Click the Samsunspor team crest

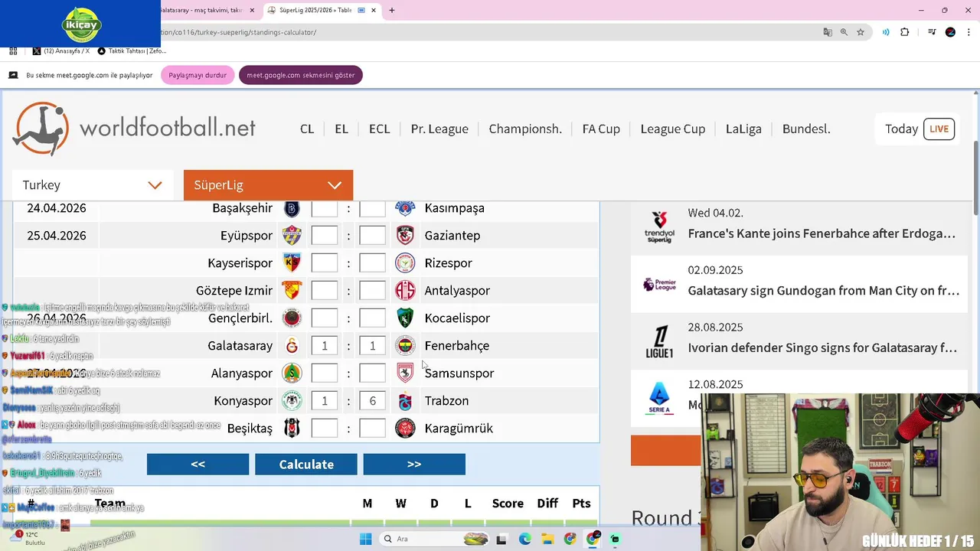(x=405, y=373)
